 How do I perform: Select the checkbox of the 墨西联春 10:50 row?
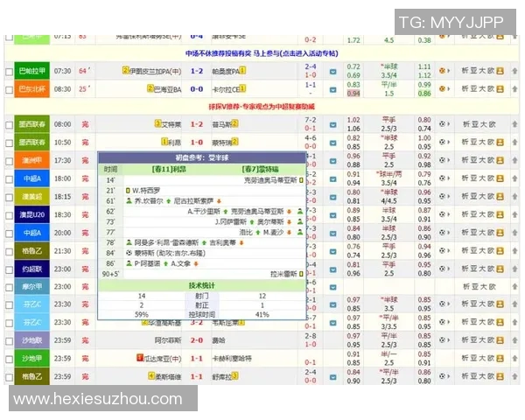(x=9, y=143)
